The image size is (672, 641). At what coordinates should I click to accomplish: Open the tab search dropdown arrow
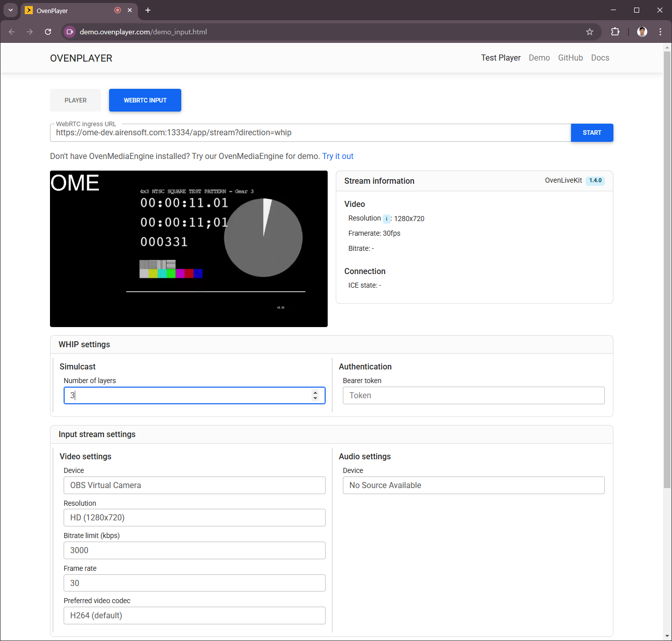click(11, 10)
